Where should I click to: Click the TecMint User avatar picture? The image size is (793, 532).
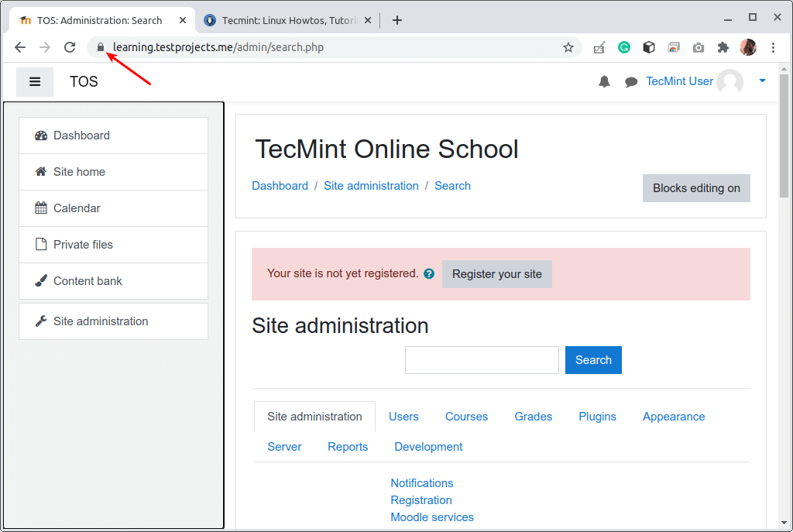pos(729,81)
